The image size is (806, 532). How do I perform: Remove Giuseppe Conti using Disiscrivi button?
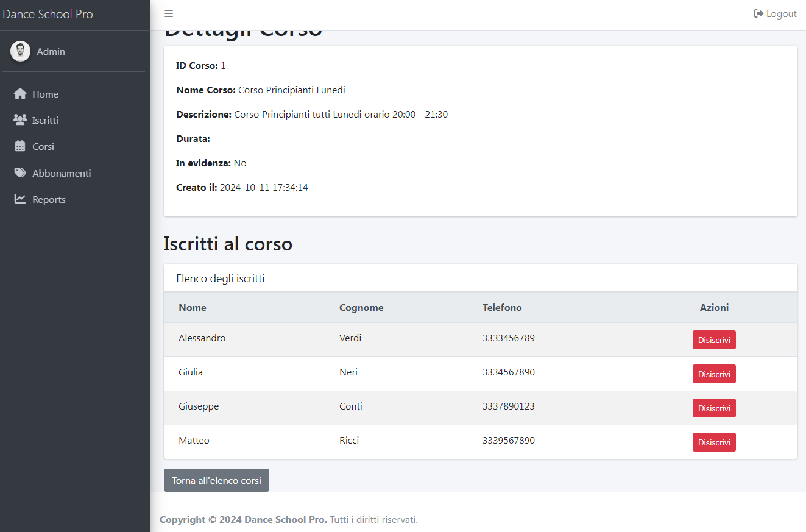[714, 408]
